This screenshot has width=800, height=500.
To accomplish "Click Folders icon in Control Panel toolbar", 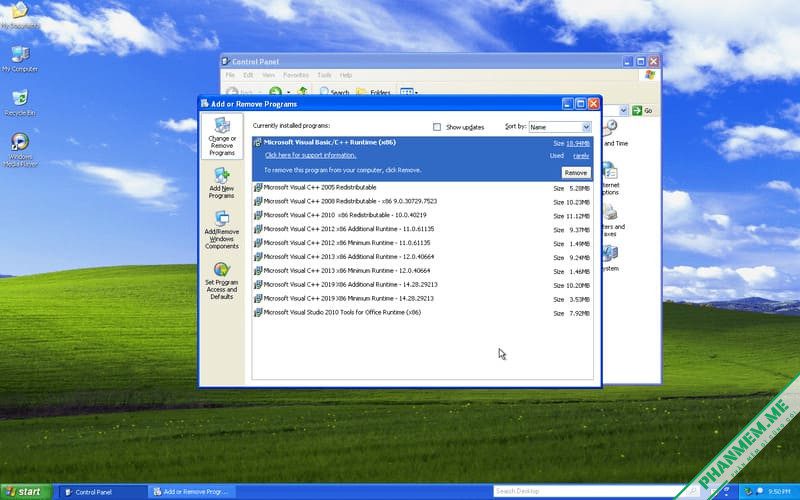I will 362,92.
